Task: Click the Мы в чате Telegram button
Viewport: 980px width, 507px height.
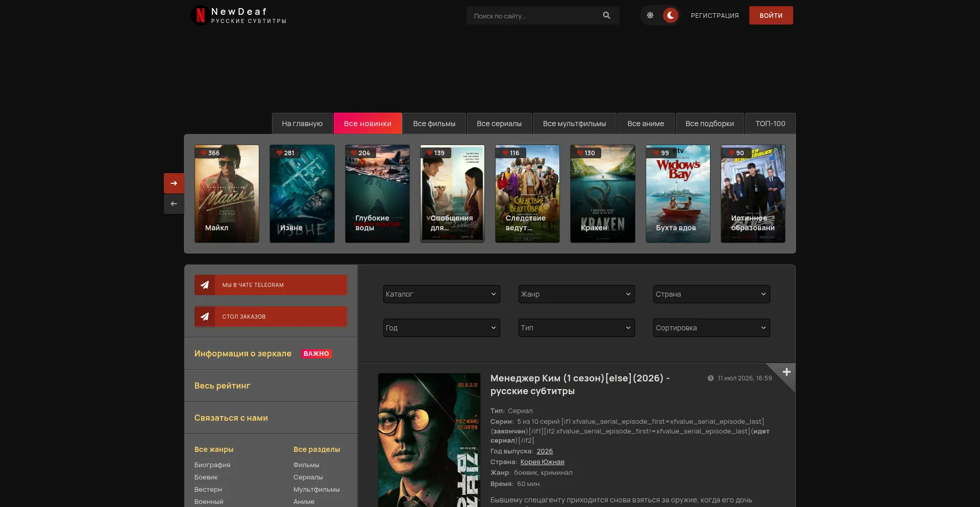Action: click(271, 285)
